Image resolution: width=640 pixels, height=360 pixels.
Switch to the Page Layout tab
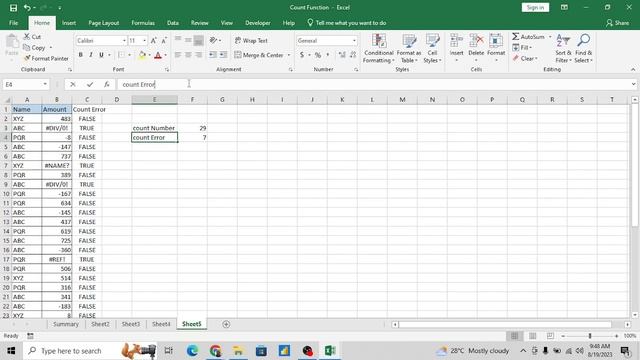click(104, 23)
